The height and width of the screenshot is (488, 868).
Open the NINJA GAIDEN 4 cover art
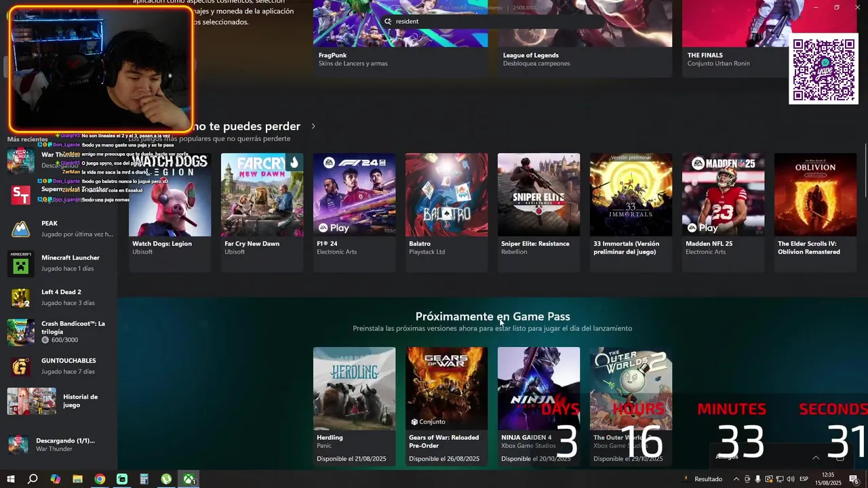coord(538,388)
